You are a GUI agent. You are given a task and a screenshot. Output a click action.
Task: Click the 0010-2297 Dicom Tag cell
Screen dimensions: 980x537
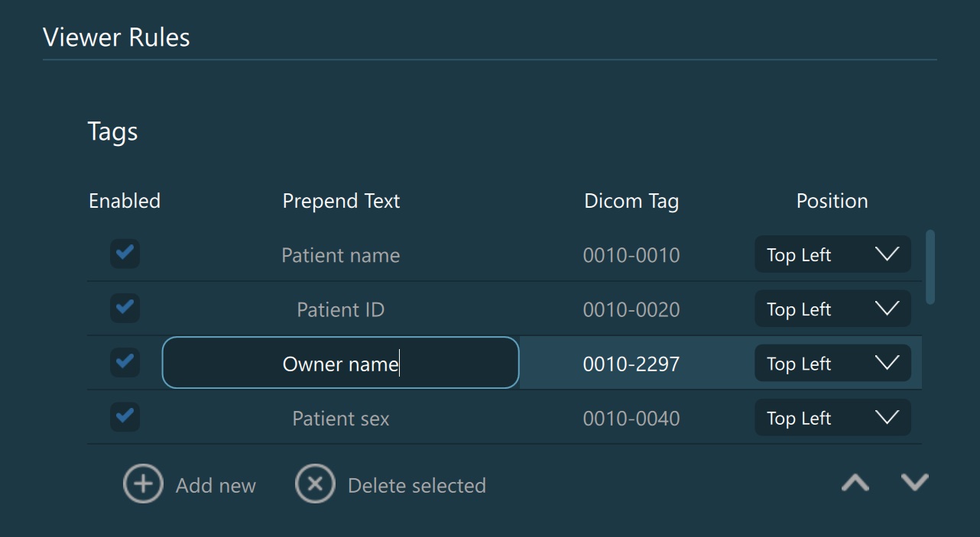click(631, 364)
